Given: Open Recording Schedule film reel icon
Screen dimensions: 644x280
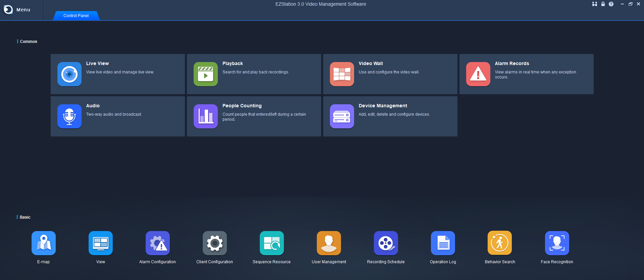Looking at the screenshot, I should pyautogui.click(x=386, y=243).
